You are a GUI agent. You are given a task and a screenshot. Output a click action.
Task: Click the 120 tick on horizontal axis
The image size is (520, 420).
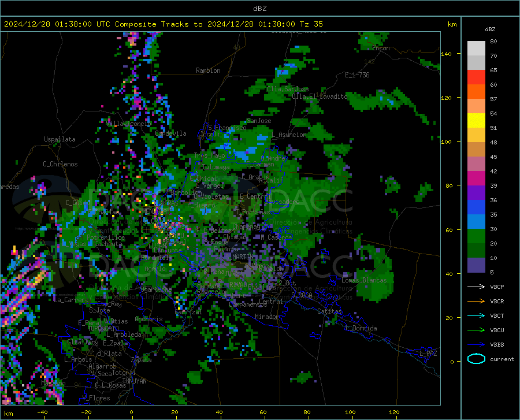tap(394, 412)
